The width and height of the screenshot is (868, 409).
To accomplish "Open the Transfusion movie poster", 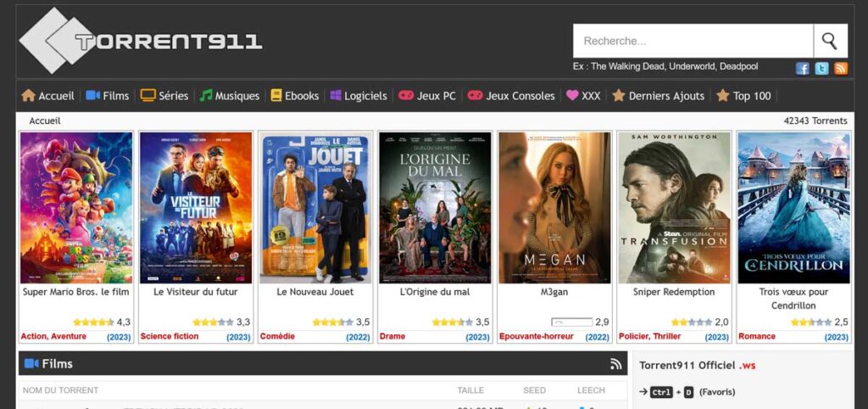I will point(674,208).
